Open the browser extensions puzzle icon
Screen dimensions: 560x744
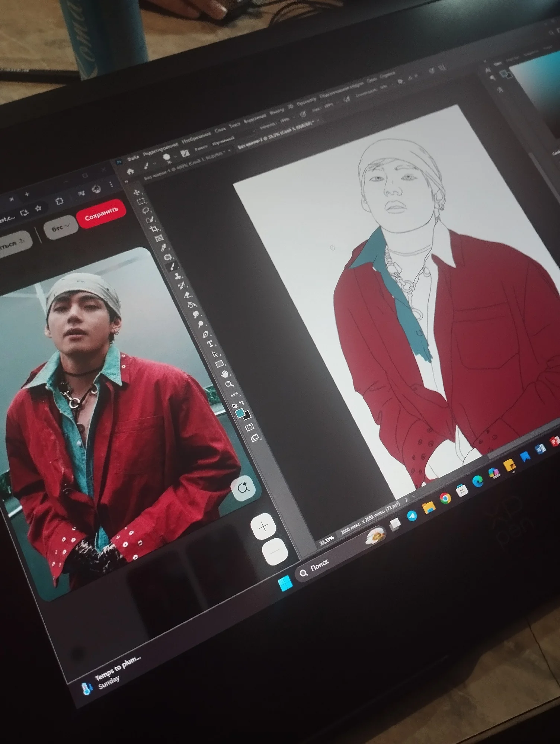(60, 201)
